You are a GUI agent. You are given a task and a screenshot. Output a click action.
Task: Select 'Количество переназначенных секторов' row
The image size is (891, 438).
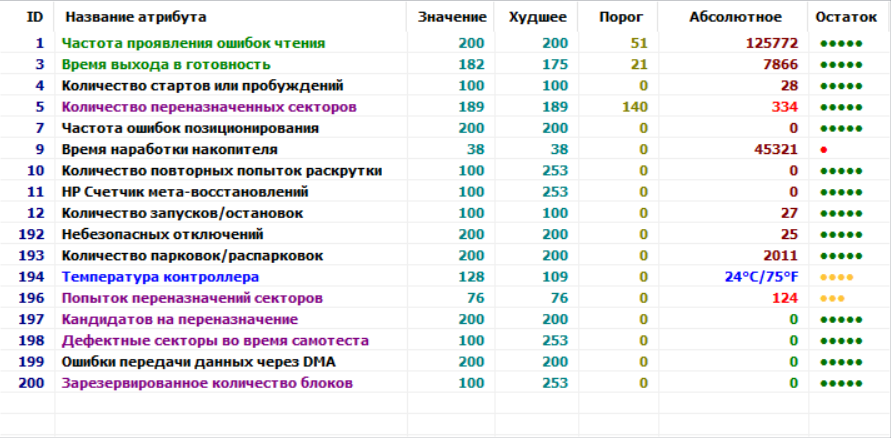point(209,107)
